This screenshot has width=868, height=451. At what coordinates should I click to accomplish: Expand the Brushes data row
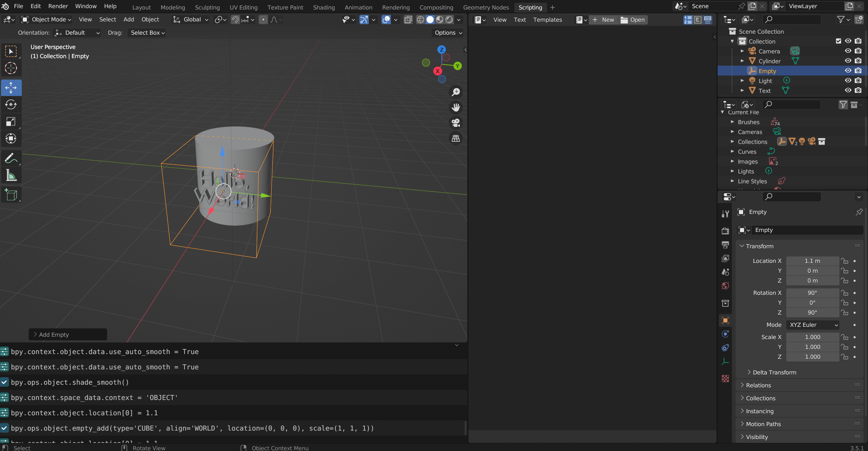pos(732,122)
